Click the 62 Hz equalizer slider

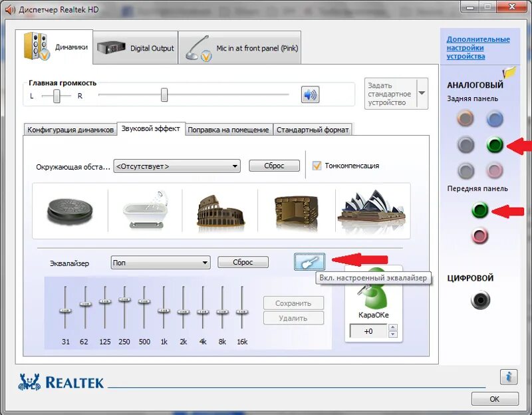tap(85, 304)
